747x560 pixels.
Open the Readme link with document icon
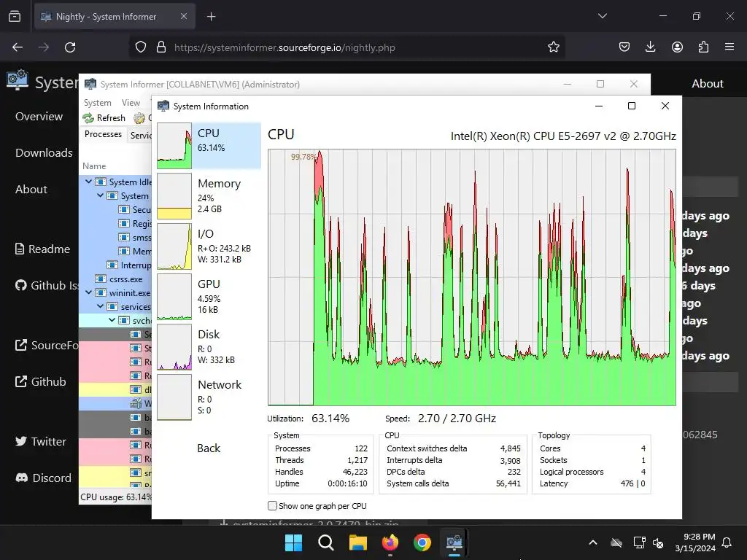pyautogui.click(x=42, y=249)
